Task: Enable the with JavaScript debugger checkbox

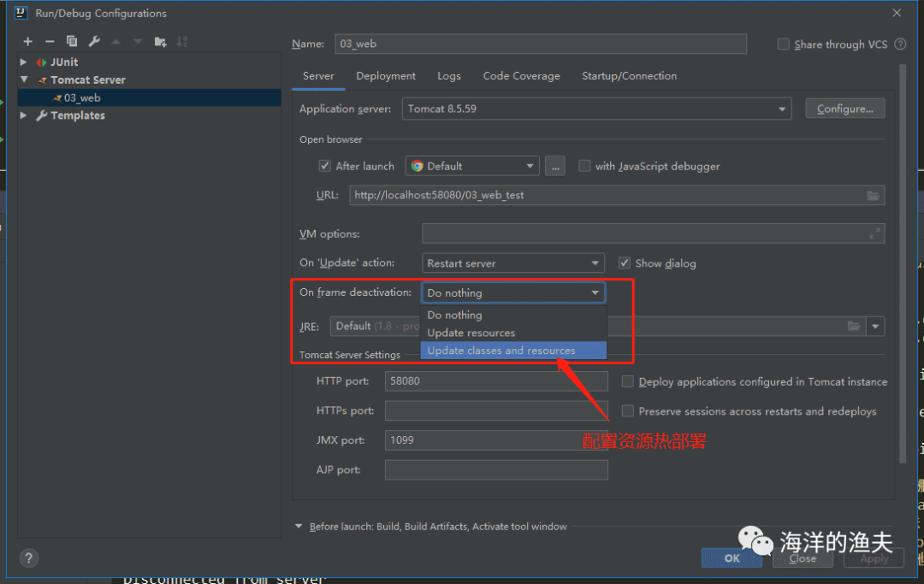Action: coord(584,166)
